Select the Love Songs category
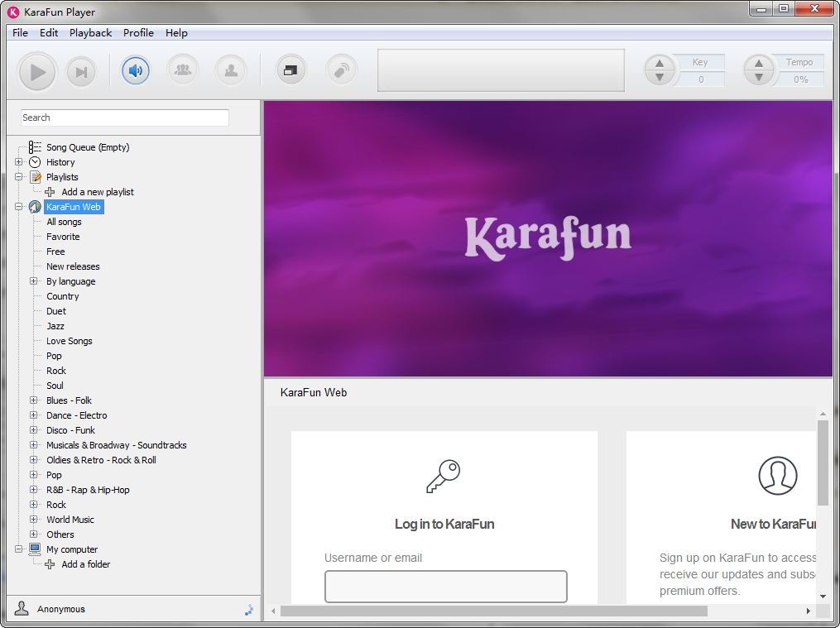 tap(69, 341)
